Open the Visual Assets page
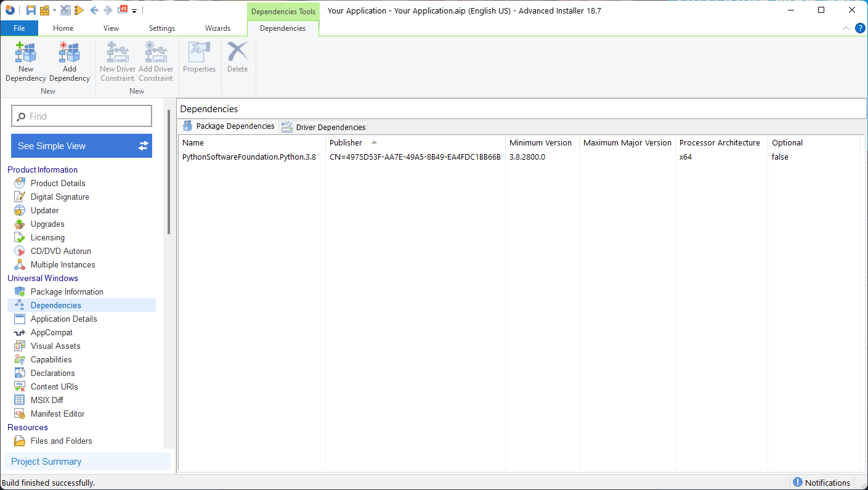The height and width of the screenshot is (490, 868). [55, 346]
